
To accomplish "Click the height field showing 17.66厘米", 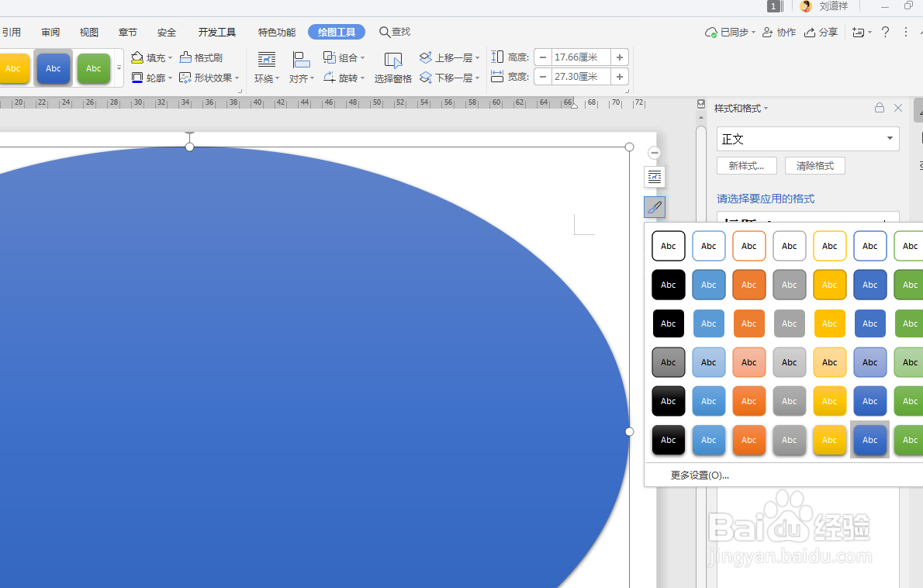I will point(581,57).
